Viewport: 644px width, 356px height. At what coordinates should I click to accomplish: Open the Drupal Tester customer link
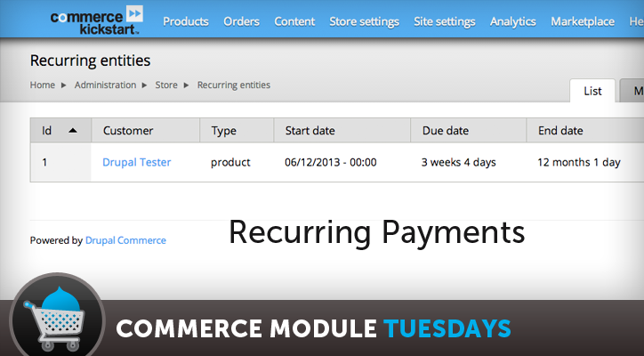137,162
